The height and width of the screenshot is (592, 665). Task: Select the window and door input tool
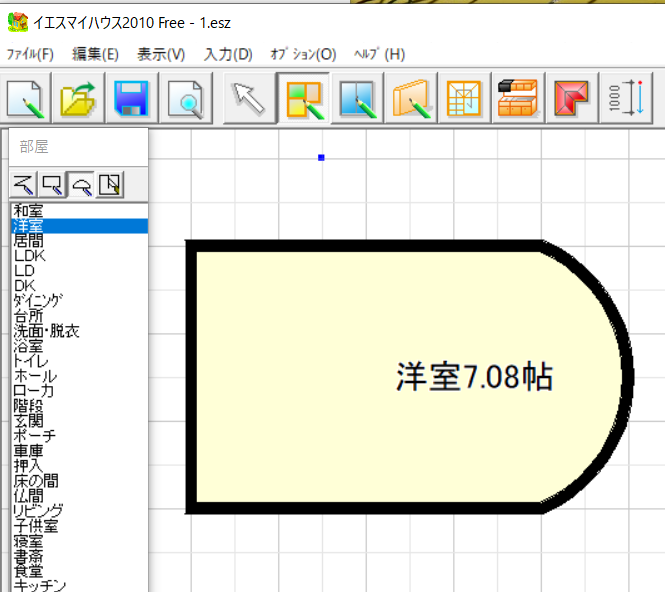tap(357, 98)
